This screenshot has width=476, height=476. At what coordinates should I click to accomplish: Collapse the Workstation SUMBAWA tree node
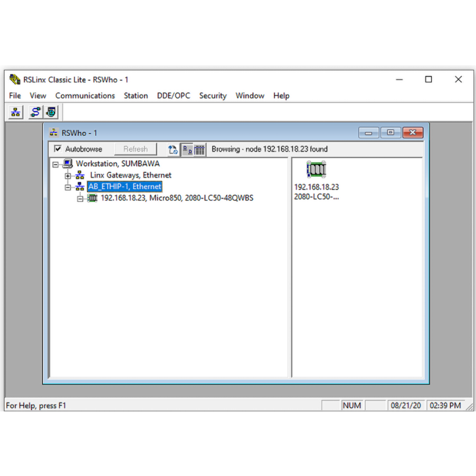pos(56,164)
